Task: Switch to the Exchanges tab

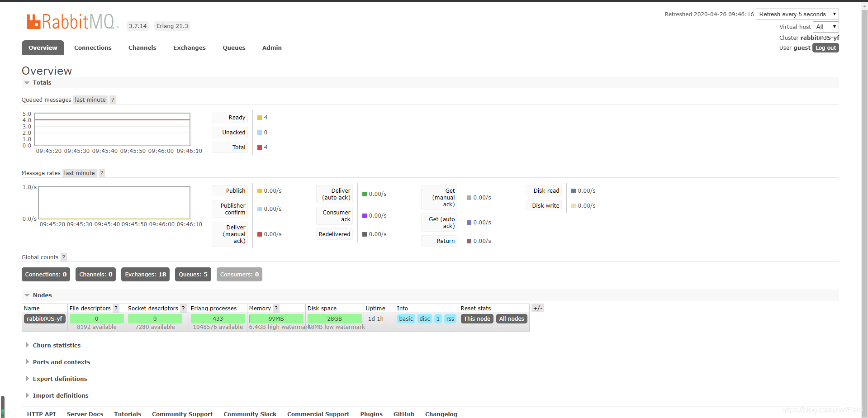Action: click(190, 48)
